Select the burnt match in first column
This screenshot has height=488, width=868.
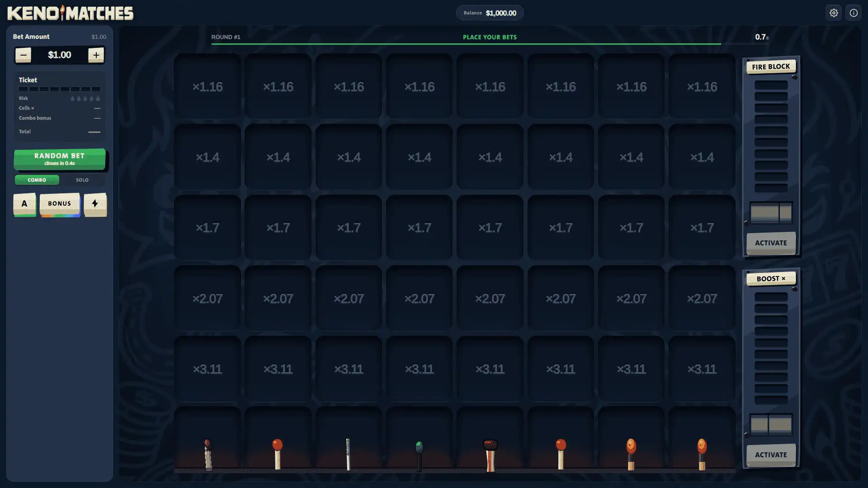[x=208, y=454]
